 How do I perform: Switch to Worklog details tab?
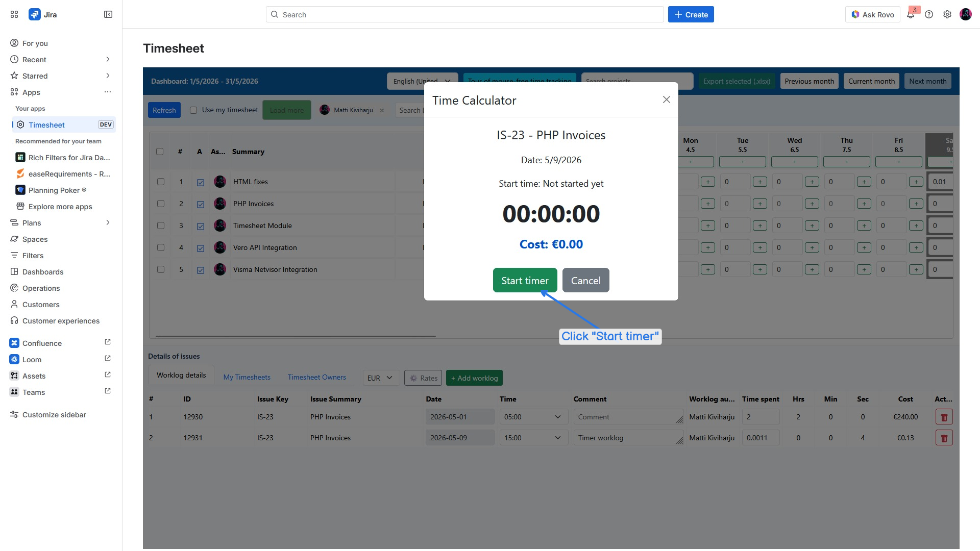pos(181,375)
